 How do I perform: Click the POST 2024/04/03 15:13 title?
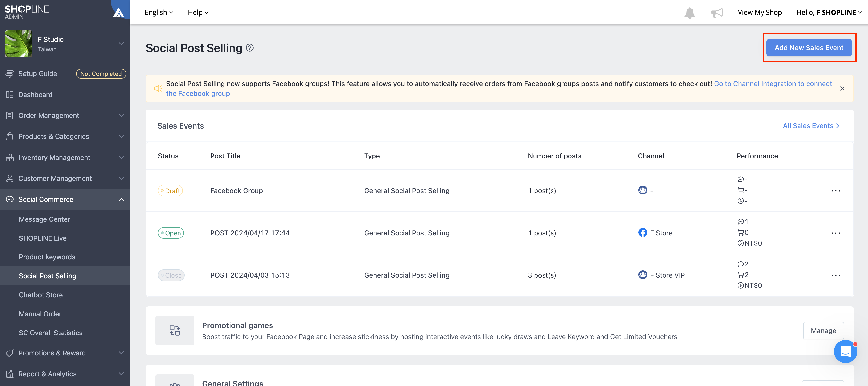tap(250, 275)
